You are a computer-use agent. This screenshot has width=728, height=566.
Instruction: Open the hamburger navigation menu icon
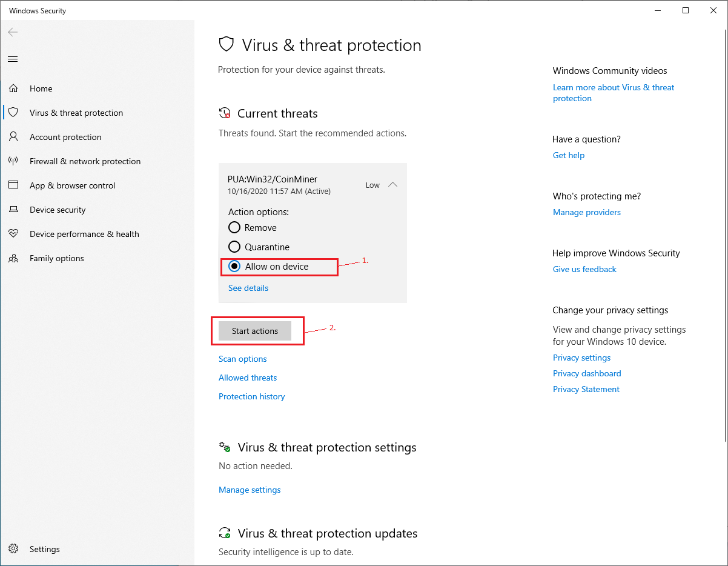[13, 59]
